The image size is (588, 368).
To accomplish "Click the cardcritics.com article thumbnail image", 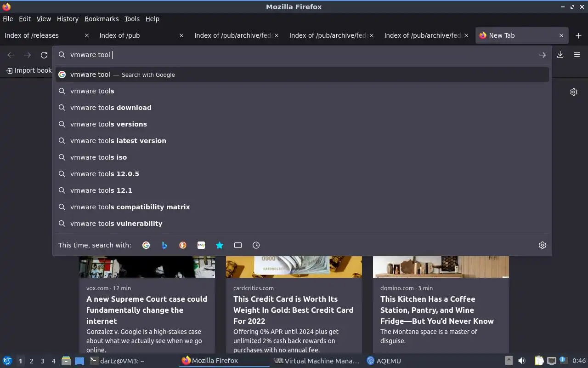I will point(294,267).
